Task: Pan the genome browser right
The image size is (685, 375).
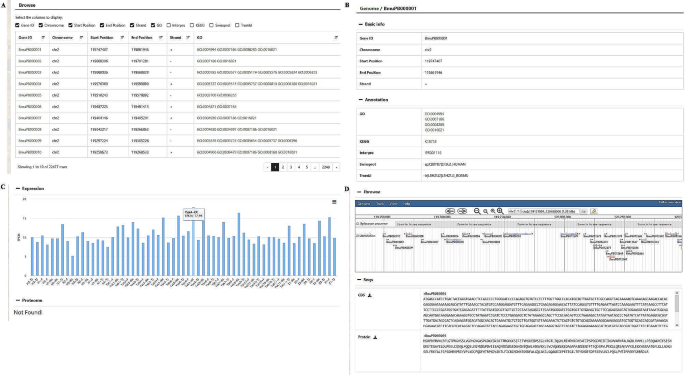Action: [x=462, y=211]
